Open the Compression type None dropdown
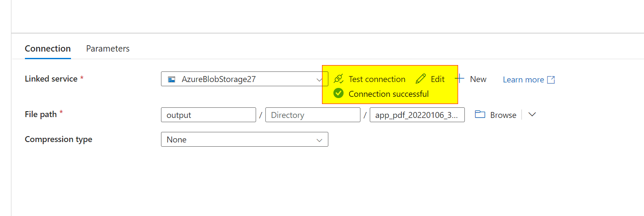Screen dimensions: 644x216 [245, 139]
